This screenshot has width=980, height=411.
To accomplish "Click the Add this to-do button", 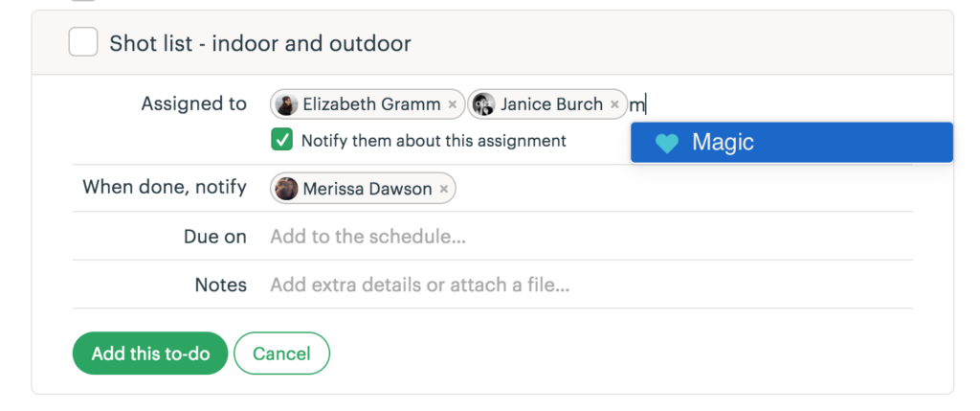I will click(x=149, y=354).
